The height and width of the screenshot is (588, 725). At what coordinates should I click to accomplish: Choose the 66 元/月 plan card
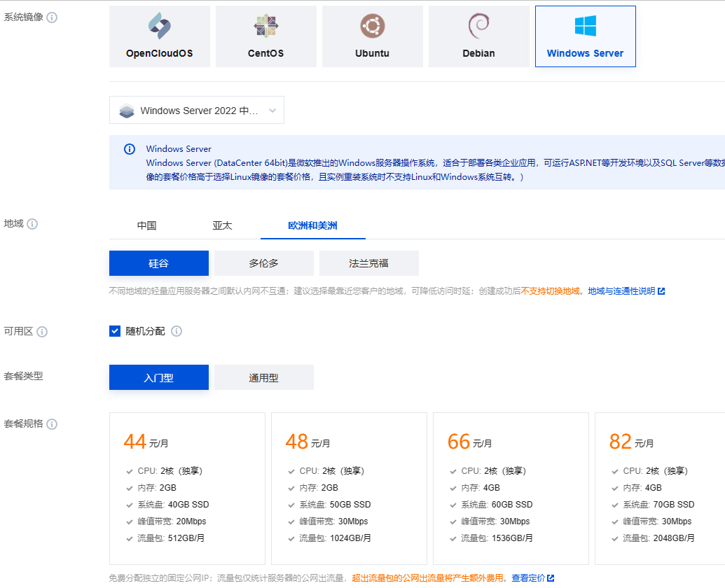click(511, 488)
